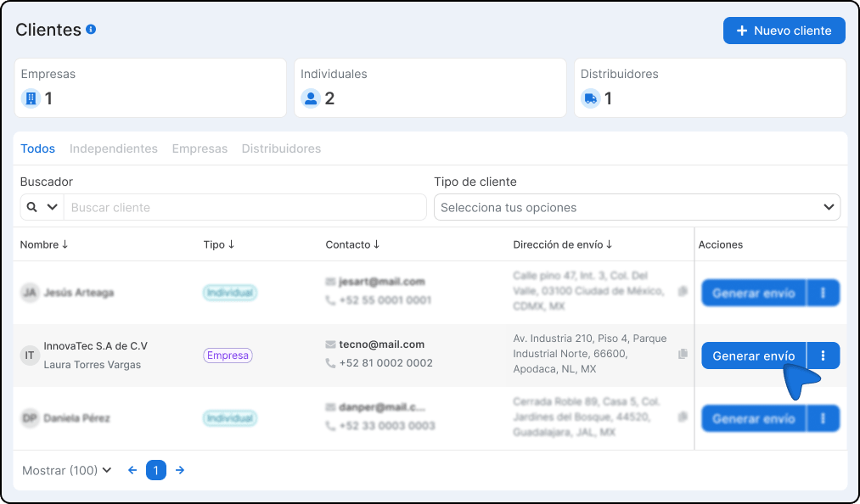Copy Daniela Pérez address with copy icon
Screen dimensions: 860x504
tap(683, 417)
